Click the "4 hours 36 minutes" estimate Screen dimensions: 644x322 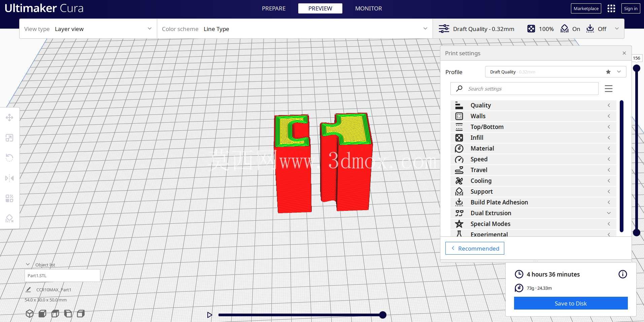coord(553,274)
